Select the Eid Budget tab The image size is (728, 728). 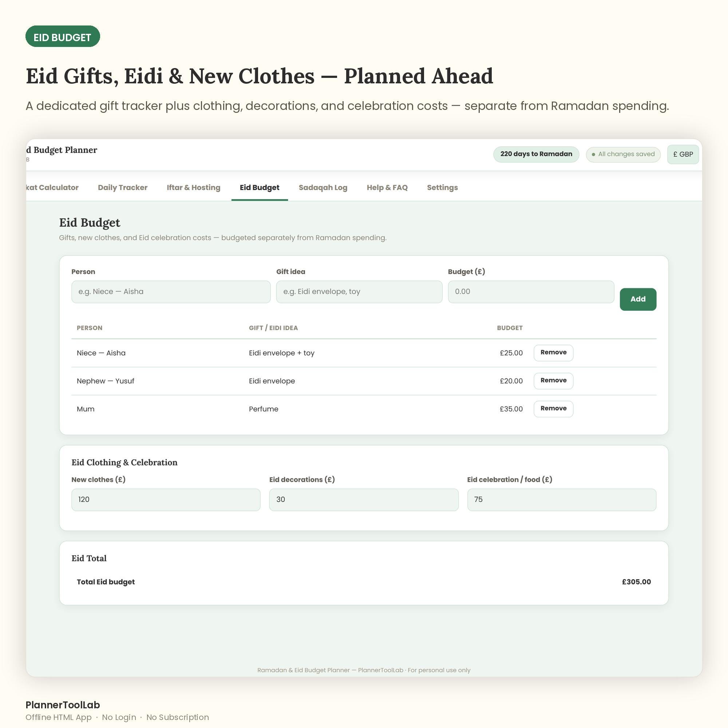pyautogui.click(x=260, y=187)
